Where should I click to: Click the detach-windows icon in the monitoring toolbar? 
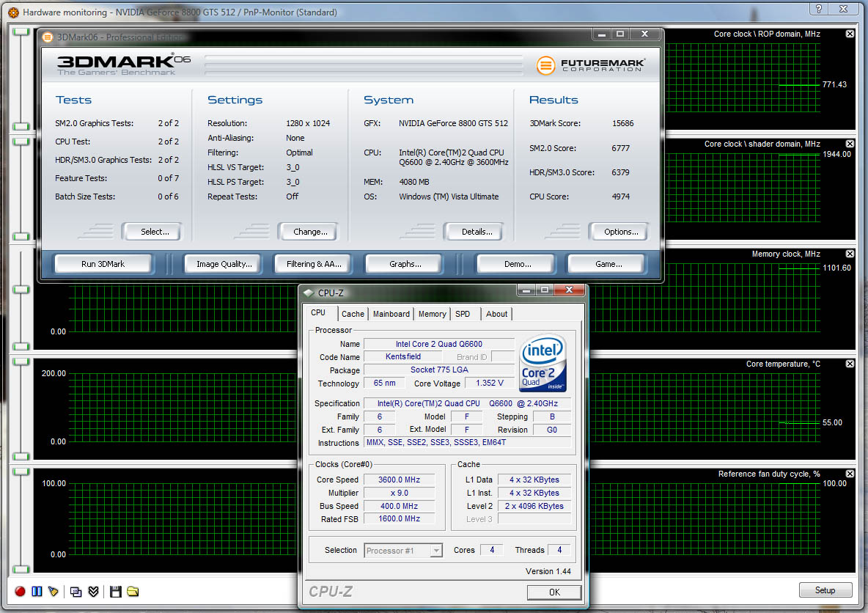click(76, 592)
